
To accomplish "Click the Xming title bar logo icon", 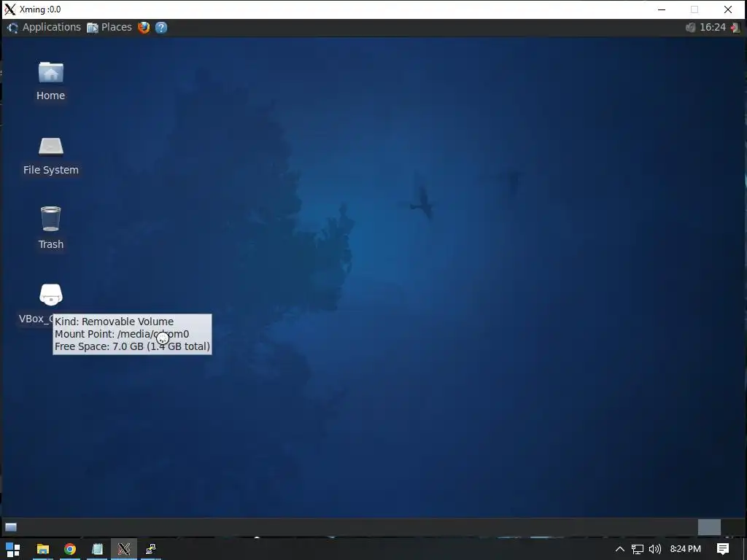I will [x=10, y=9].
